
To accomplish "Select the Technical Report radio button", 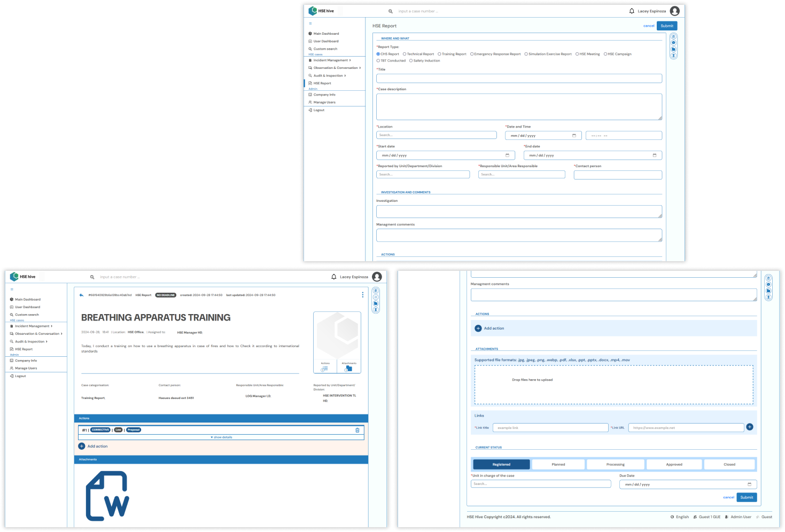I will pyautogui.click(x=405, y=54).
